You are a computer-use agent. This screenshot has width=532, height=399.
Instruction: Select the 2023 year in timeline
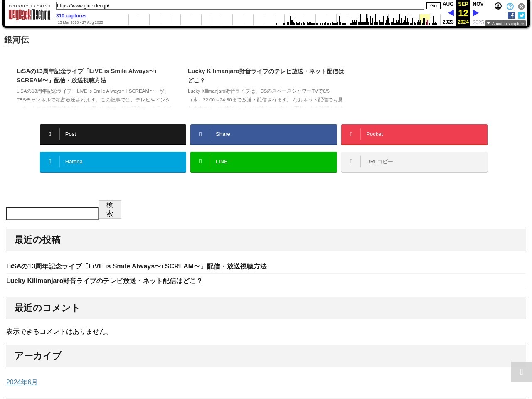pyautogui.click(x=448, y=22)
